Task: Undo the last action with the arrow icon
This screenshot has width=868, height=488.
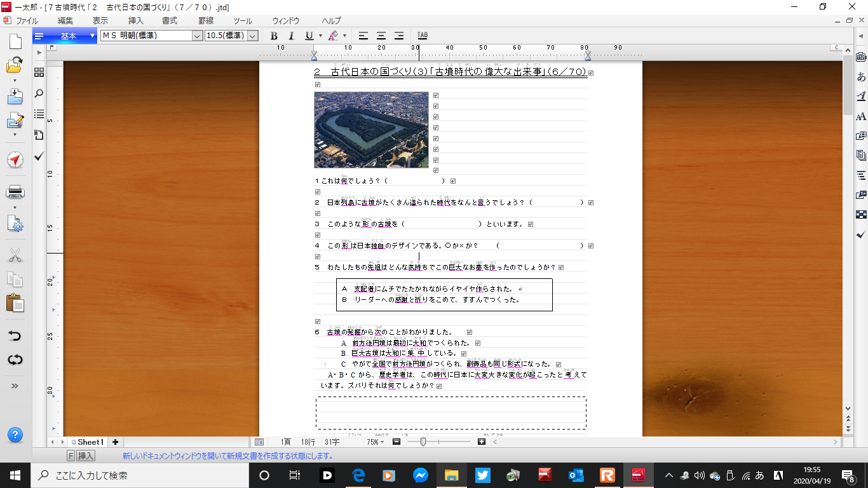Action: click(15, 335)
